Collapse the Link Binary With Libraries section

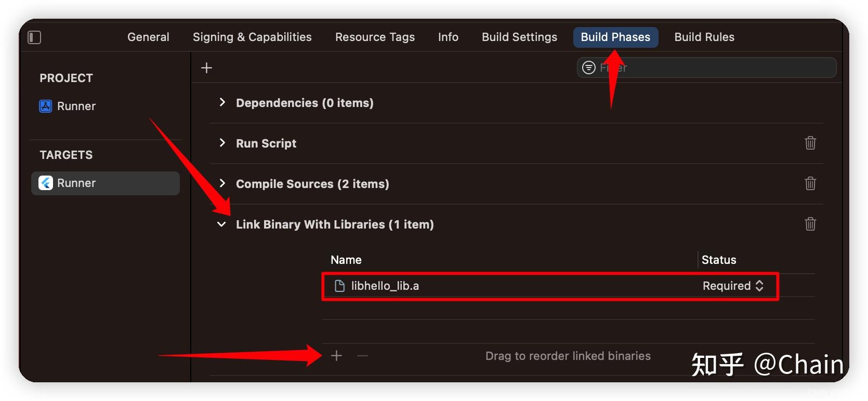pos(222,224)
